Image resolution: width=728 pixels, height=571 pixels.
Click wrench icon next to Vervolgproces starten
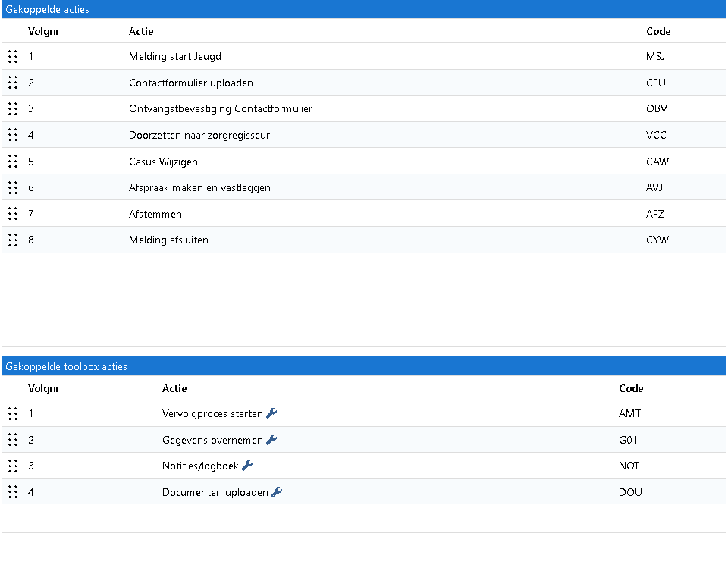(x=271, y=413)
